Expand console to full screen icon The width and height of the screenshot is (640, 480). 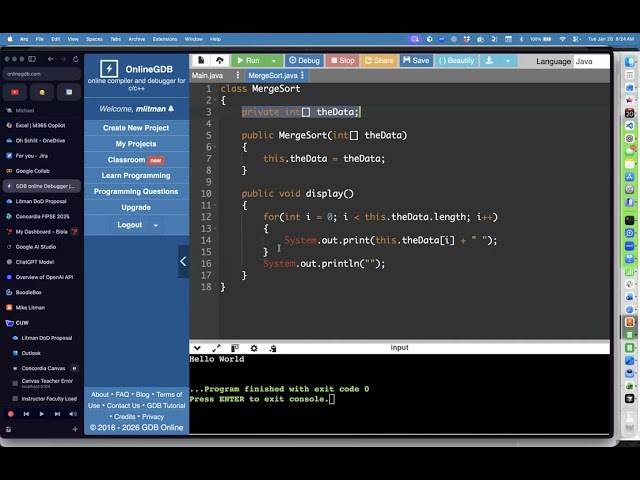pos(216,348)
